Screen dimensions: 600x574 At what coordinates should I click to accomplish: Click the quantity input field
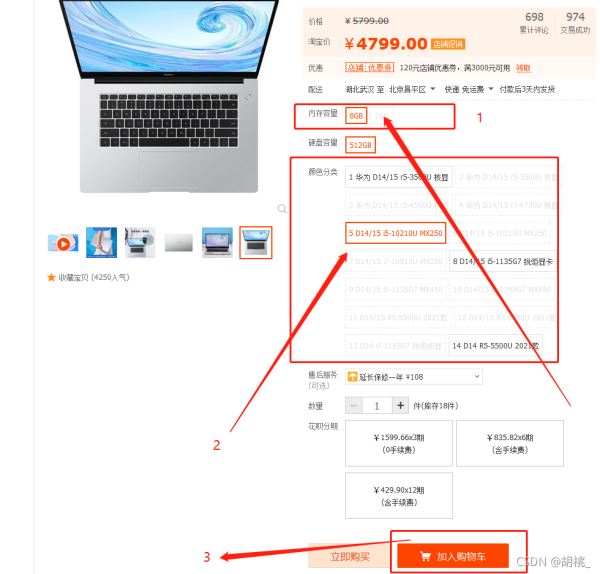(377, 405)
